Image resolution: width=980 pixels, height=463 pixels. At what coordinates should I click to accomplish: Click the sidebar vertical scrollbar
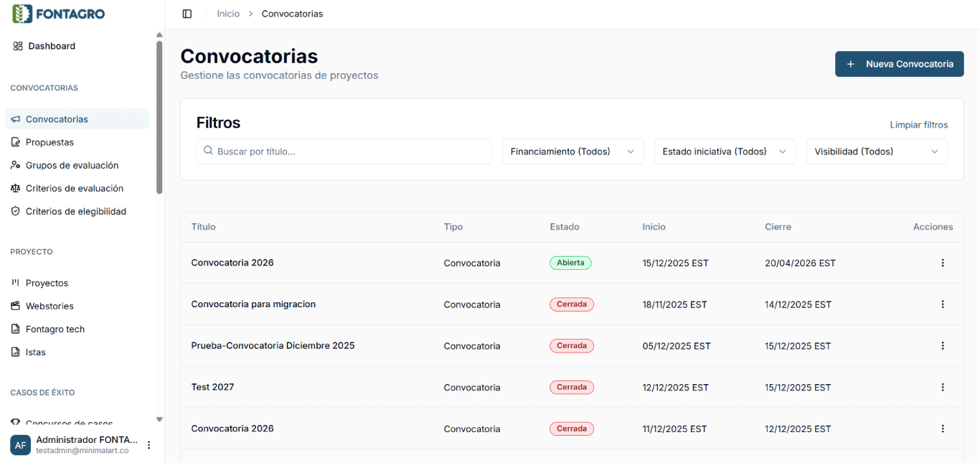[x=159, y=115]
